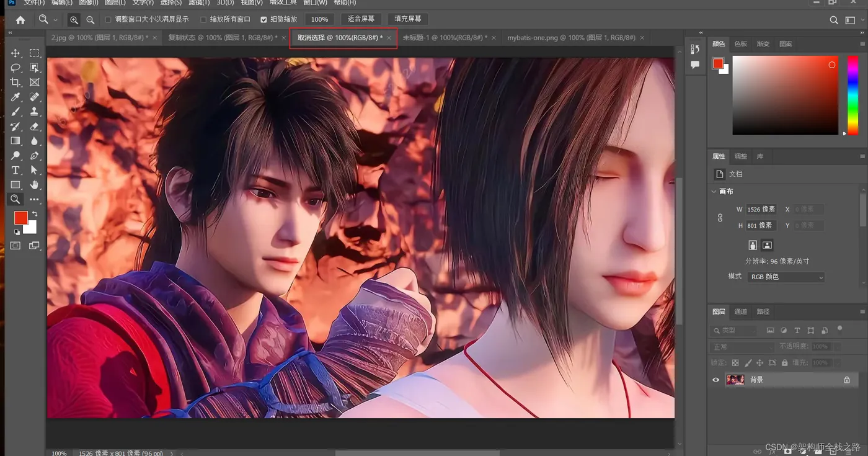Screen dimensions: 868x456
Task: Select the Rectangular Marquee tool
Action: 35,53
